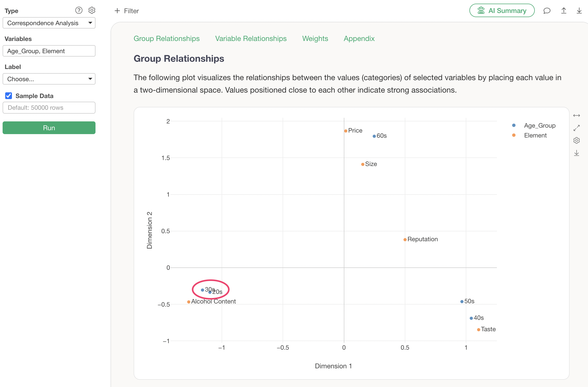Click the AI Summary button
This screenshot has height=387, width=588.
coord(502,11)
